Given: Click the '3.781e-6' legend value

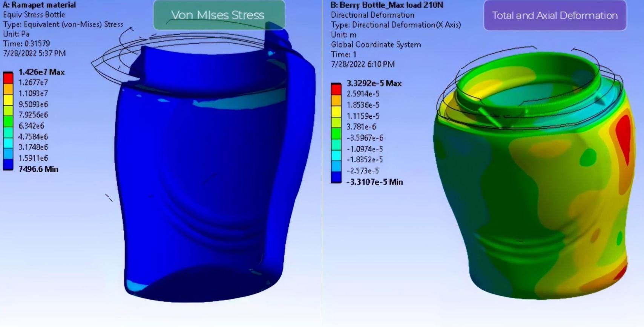Looking at the screenshot, I should point(361,127).
